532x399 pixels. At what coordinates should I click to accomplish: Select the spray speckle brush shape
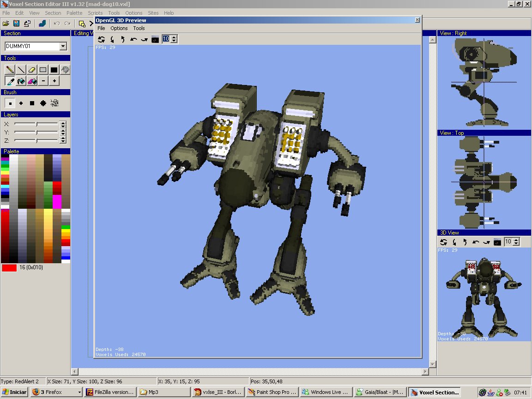[x=54, y=103]
